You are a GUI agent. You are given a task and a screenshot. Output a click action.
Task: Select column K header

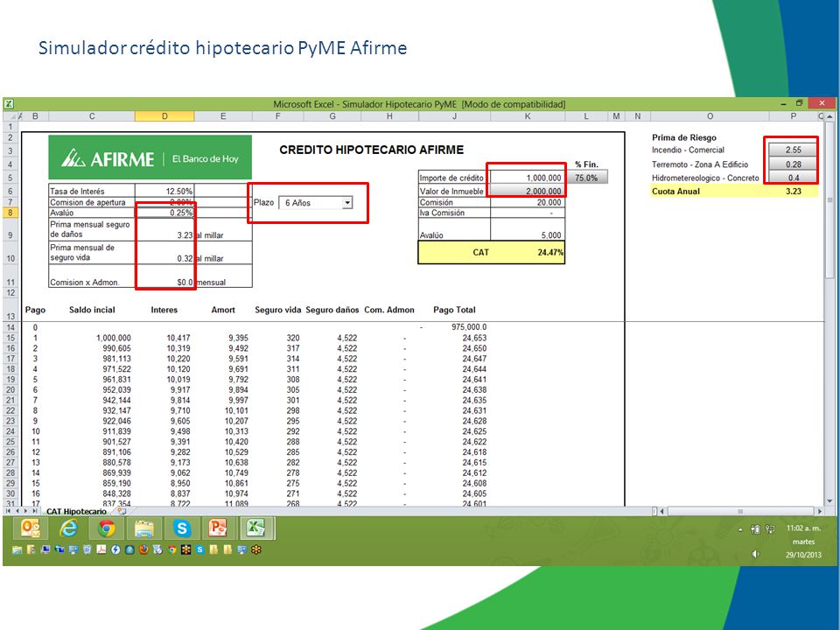point(528,116)
